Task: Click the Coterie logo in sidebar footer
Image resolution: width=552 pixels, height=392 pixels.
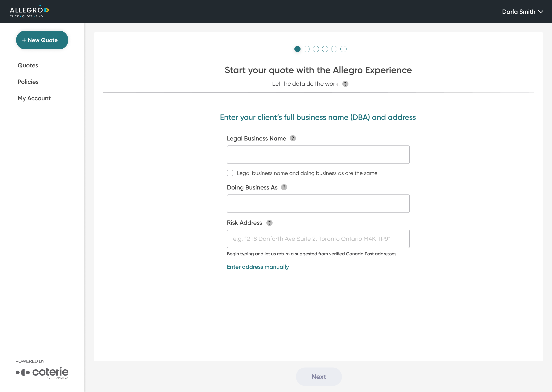Action: (x=42, y=372)
